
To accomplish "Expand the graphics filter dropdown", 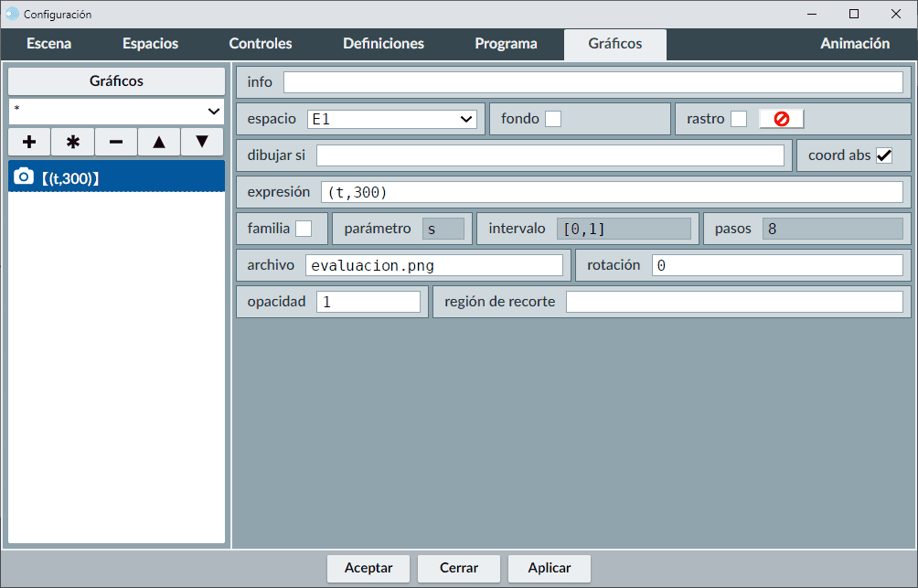I will click(x=116, y=111).
